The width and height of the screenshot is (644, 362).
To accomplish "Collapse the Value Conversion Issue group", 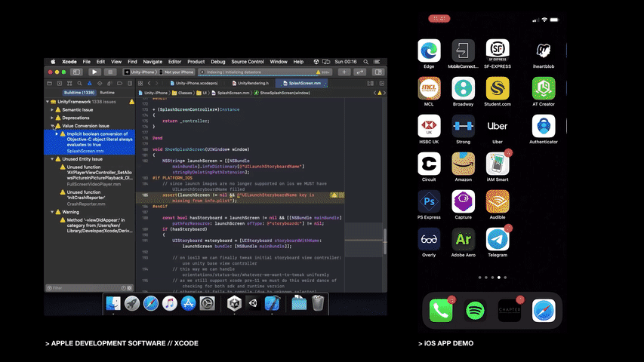I will [x=52, y=126].
